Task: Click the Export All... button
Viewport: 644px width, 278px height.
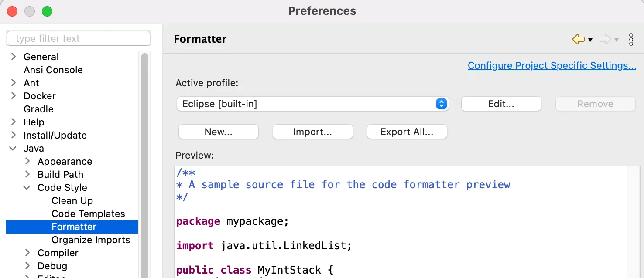Action: (x=407, y=132)
